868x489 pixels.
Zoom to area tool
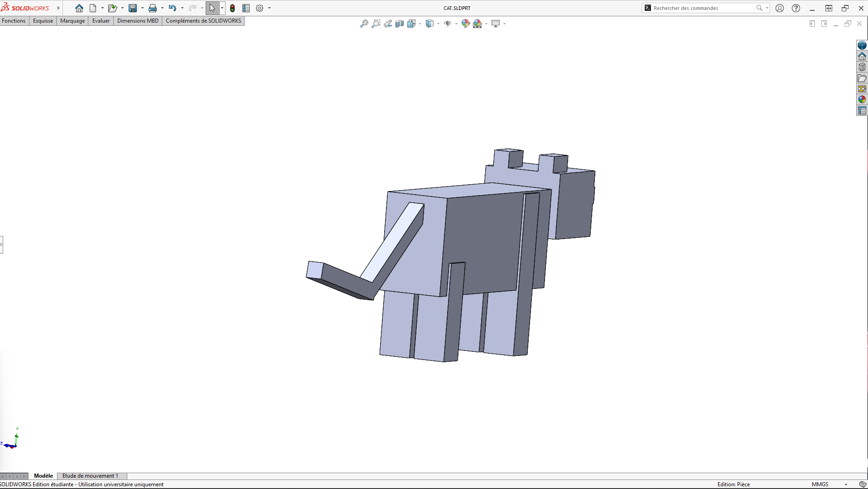tap(376, 24)
